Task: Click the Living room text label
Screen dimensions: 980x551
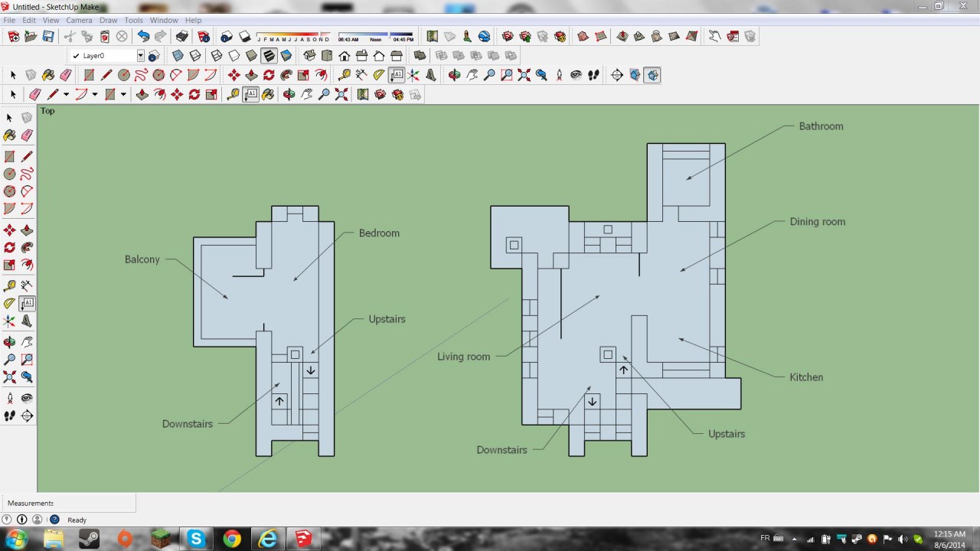Action: [463, 357]
